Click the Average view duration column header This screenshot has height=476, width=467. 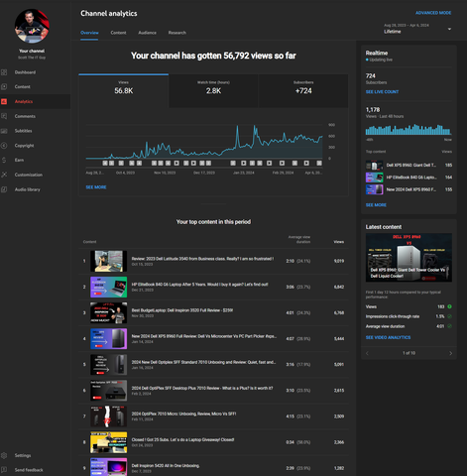point(299,239)
